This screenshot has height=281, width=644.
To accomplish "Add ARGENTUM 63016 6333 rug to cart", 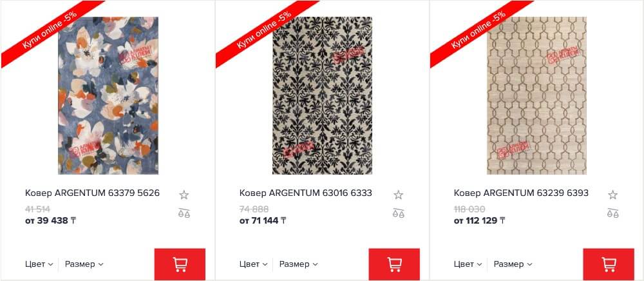I will point(394,264).
